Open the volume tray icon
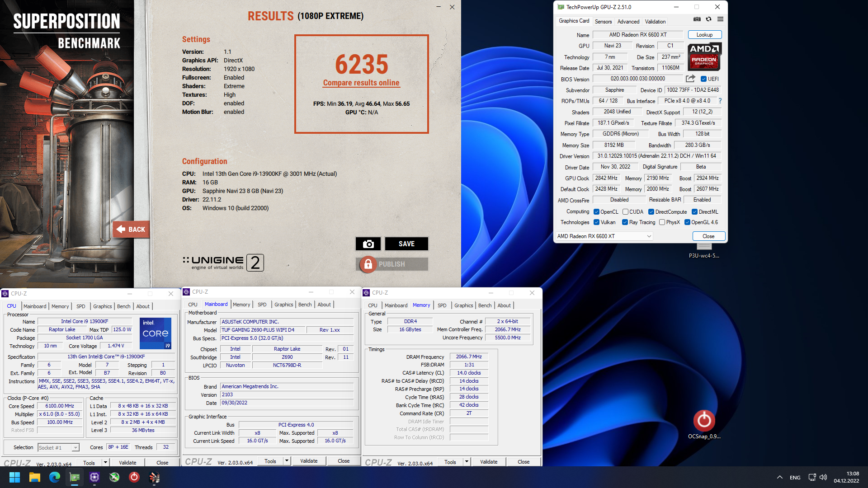The height and width of the screenshot is (488, 868). click(823, 477)
